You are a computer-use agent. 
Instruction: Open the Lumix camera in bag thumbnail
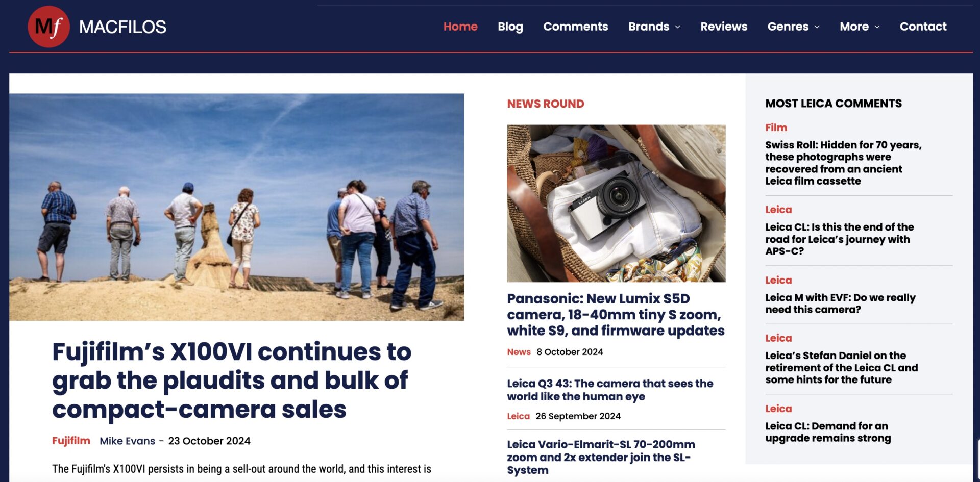click(616, 204)
